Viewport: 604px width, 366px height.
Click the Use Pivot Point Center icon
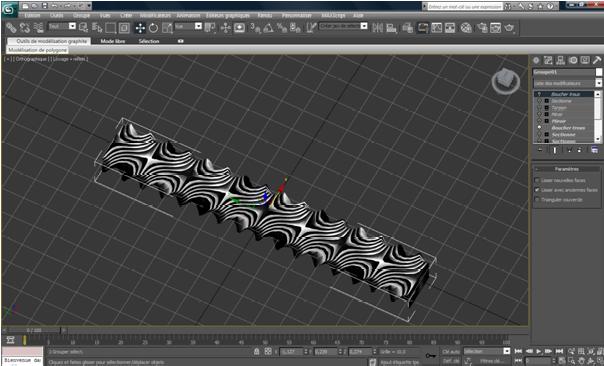pos(210,27)
